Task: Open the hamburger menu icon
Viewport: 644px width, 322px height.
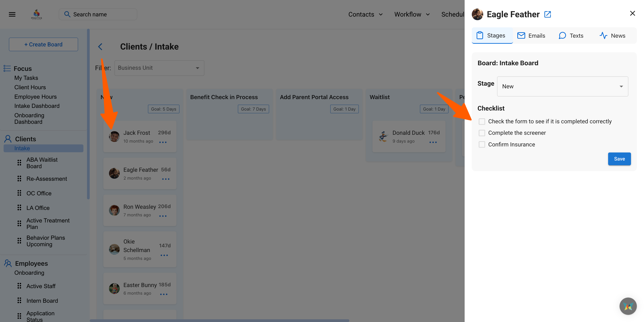Action: [x=12, y=14]
